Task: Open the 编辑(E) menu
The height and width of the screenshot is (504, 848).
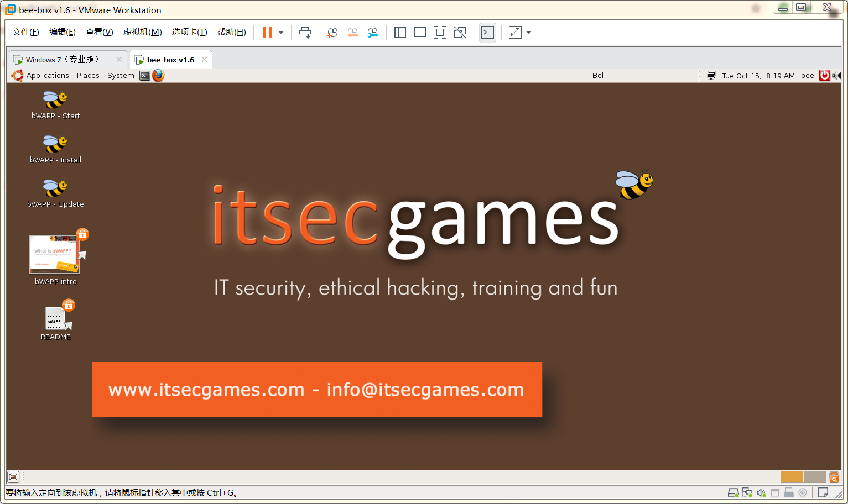Action: coord(63,32)
